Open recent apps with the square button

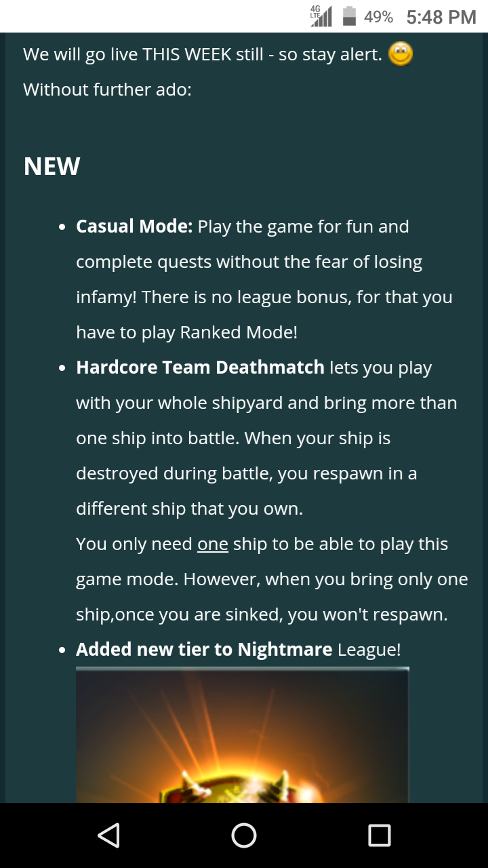coord(379,835)
